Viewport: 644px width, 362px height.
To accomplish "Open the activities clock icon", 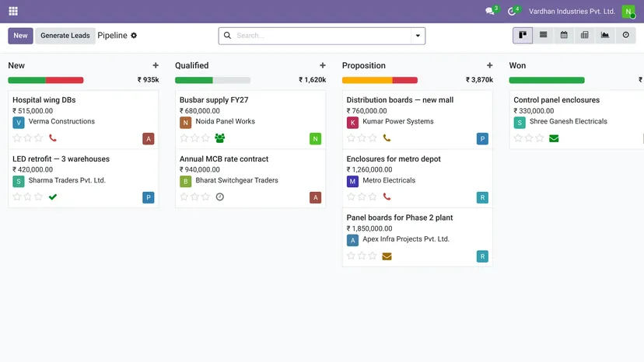I will [x=512, y=11].
